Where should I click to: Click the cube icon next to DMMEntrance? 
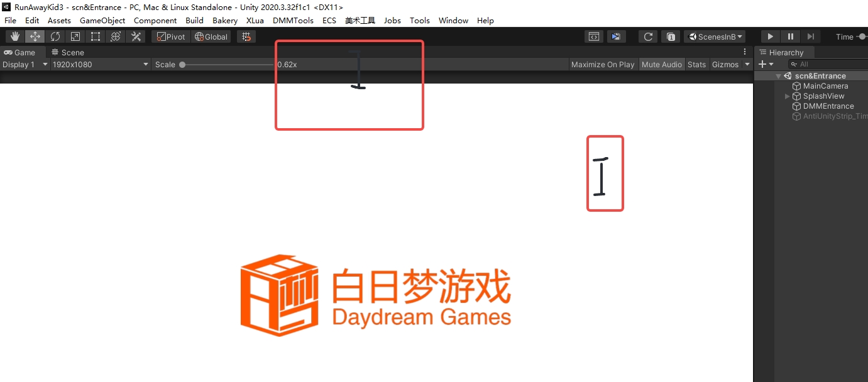797,106
